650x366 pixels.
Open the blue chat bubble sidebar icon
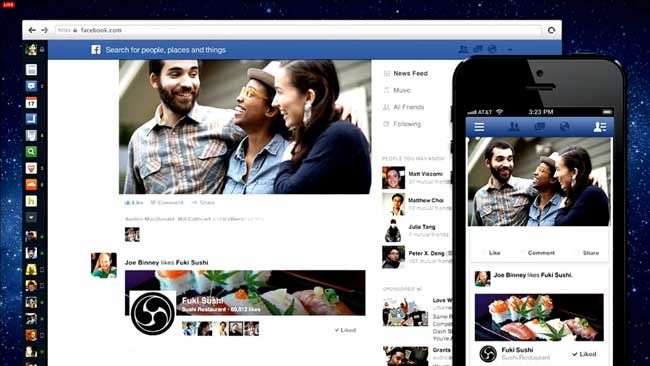point(31,86)
